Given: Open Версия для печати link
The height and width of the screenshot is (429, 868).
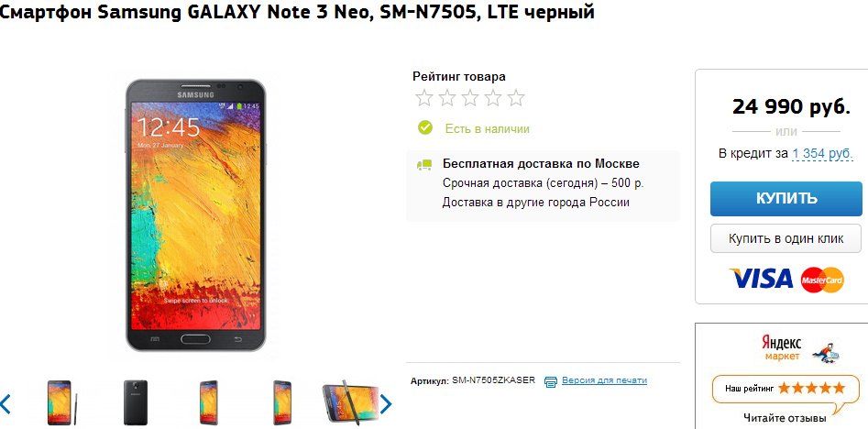Looking at the screenshot, I should pyautogui.click(x=605, y=380).
